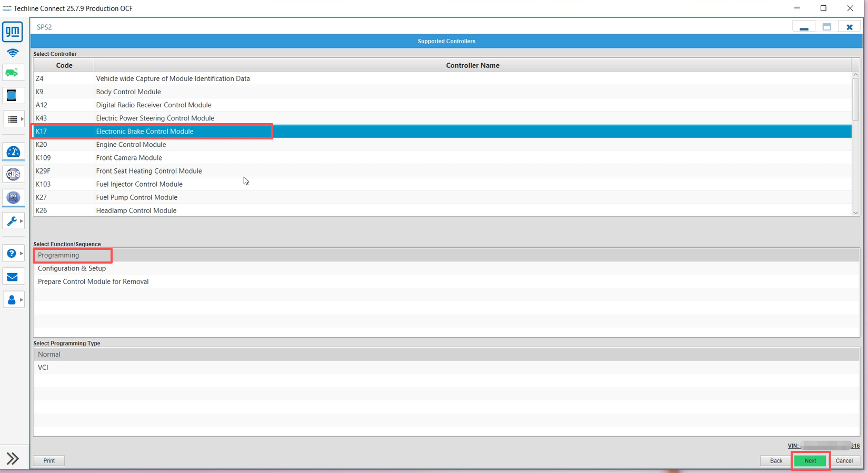Launch the GDS application icon

pos(13,174)
